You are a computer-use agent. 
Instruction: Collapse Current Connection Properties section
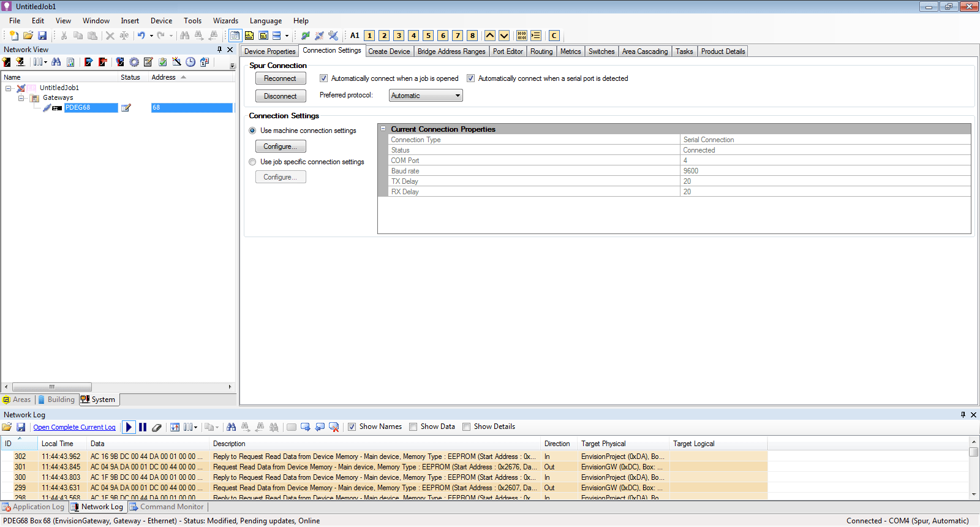383,129
